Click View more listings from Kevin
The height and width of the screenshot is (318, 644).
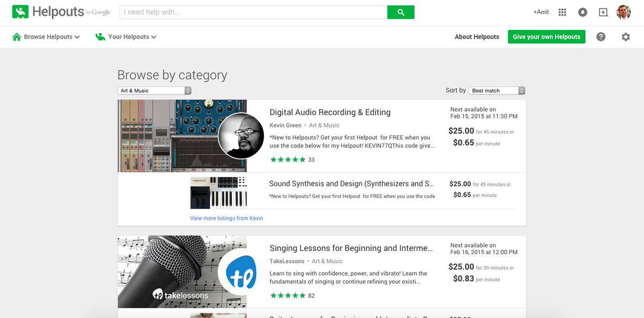click(x=226, y=218)
